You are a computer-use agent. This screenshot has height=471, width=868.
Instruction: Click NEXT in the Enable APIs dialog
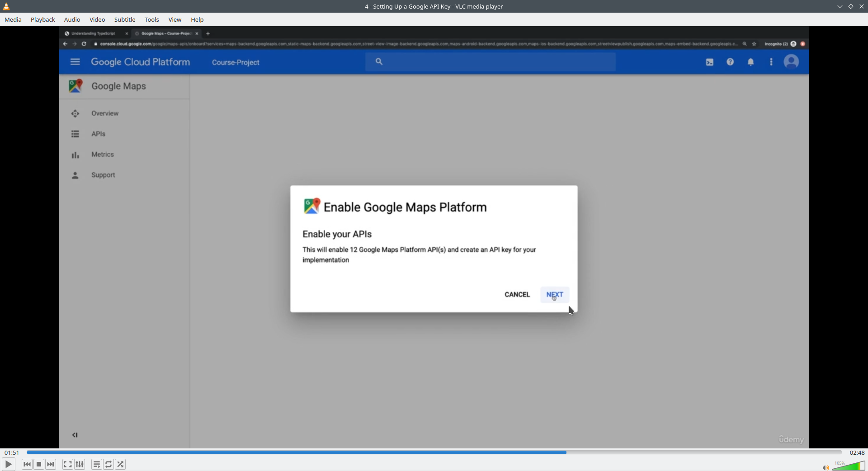(x=555, y=295)
